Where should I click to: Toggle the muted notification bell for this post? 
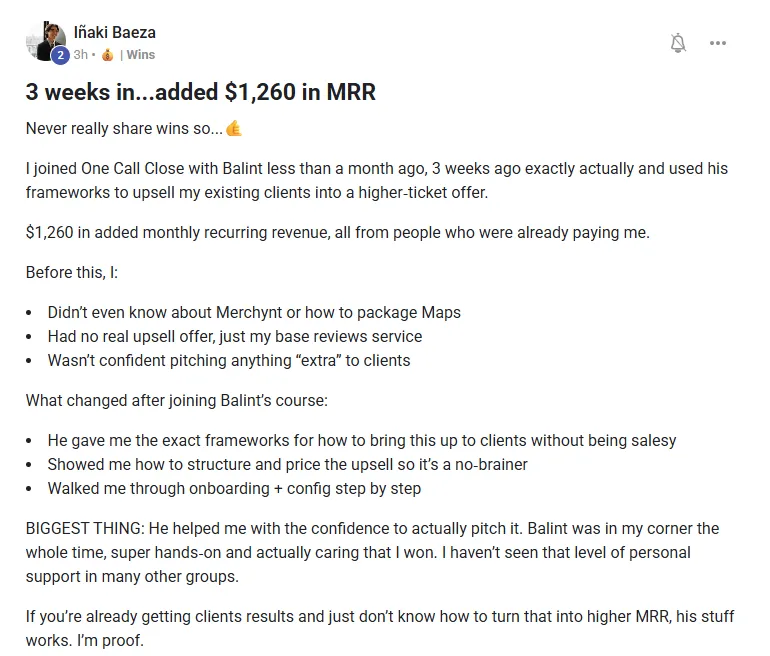pyautogui.click(x=678, y=43)
